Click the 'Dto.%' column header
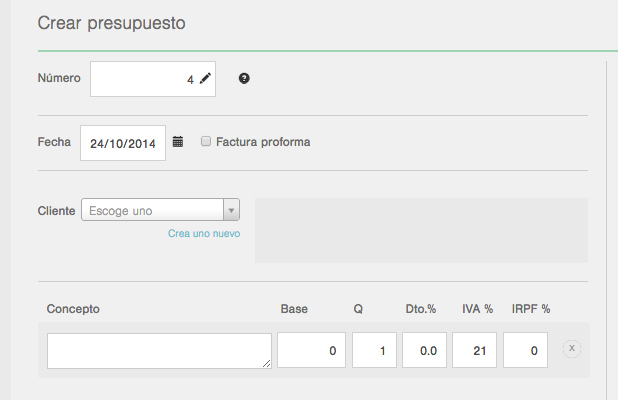 (421, 309)
